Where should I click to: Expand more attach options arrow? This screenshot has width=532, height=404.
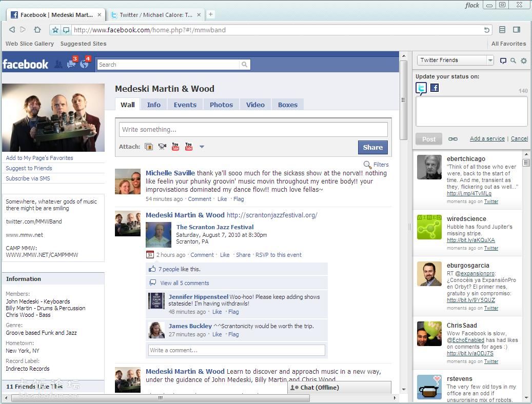coord(202,147)
